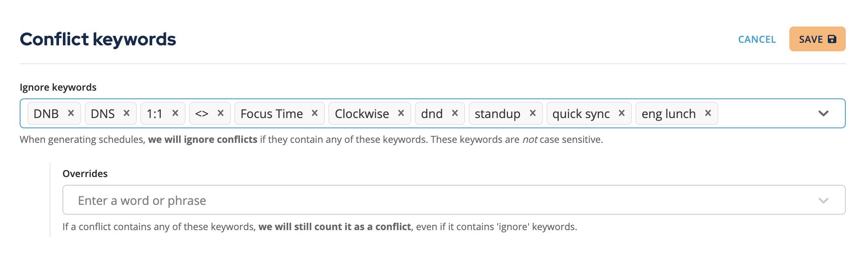Remove the DNS keyword tag

pyautogui.click(x=127, y=113)
